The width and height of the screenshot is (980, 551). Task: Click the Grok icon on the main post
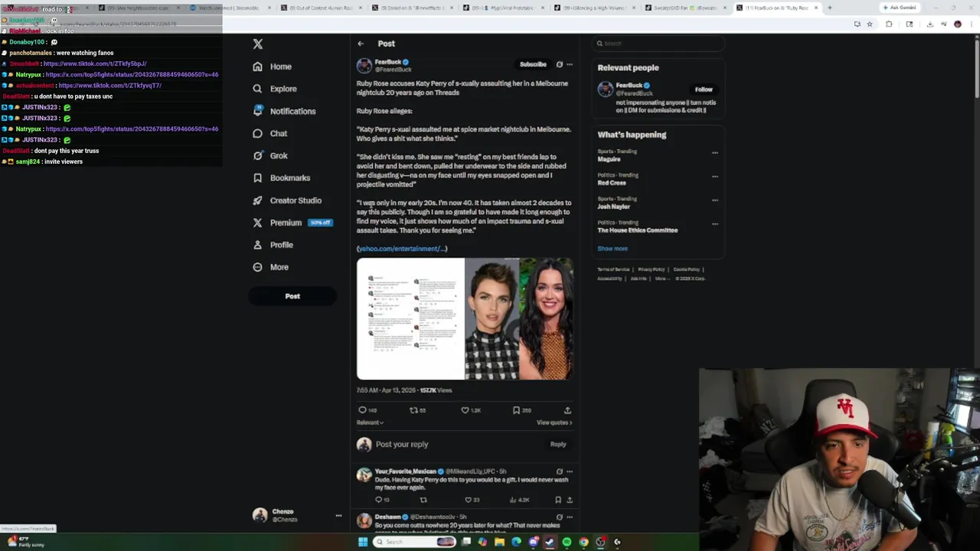(x=560, y=64)
